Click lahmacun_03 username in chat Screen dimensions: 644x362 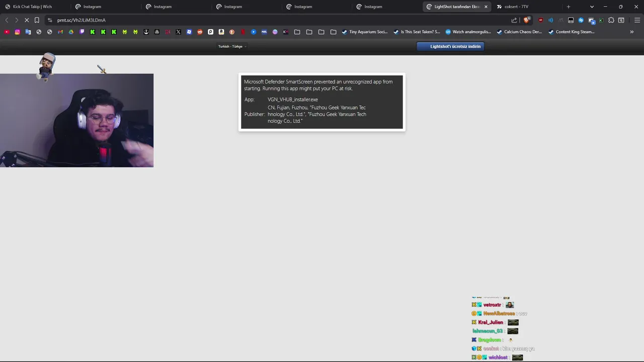pos(488,331)
